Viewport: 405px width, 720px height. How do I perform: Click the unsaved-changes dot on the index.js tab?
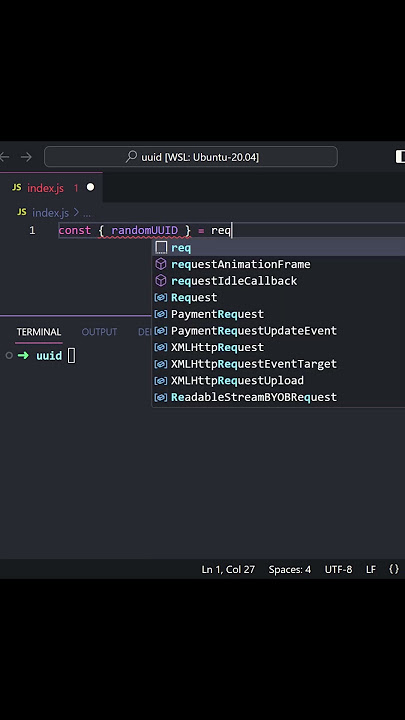coord(90,187)
